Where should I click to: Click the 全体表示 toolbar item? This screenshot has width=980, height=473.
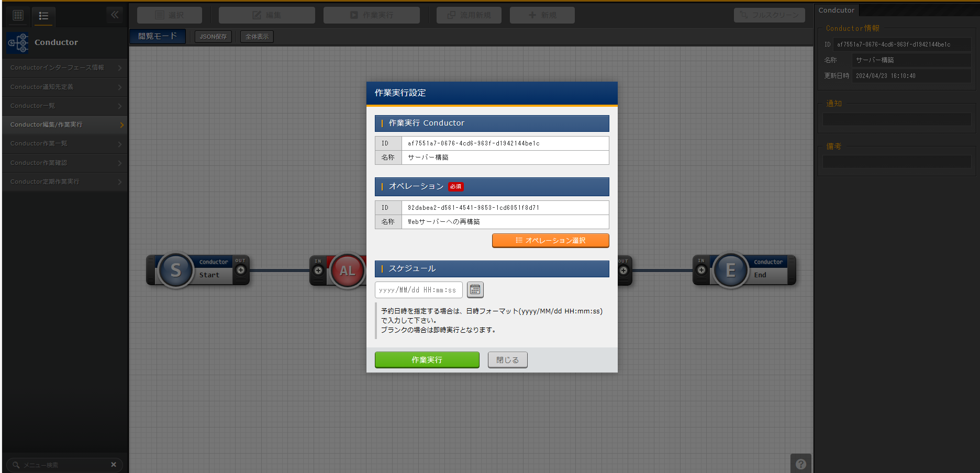point(256,36)
